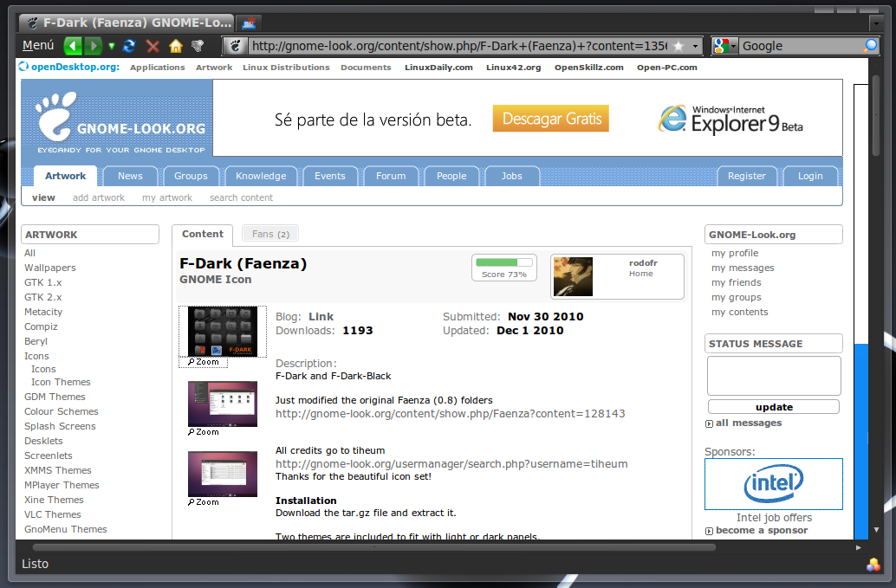This screenshot has width=896, height=588.
Task: Open the Menú browser menu
Action: point(38,46)
